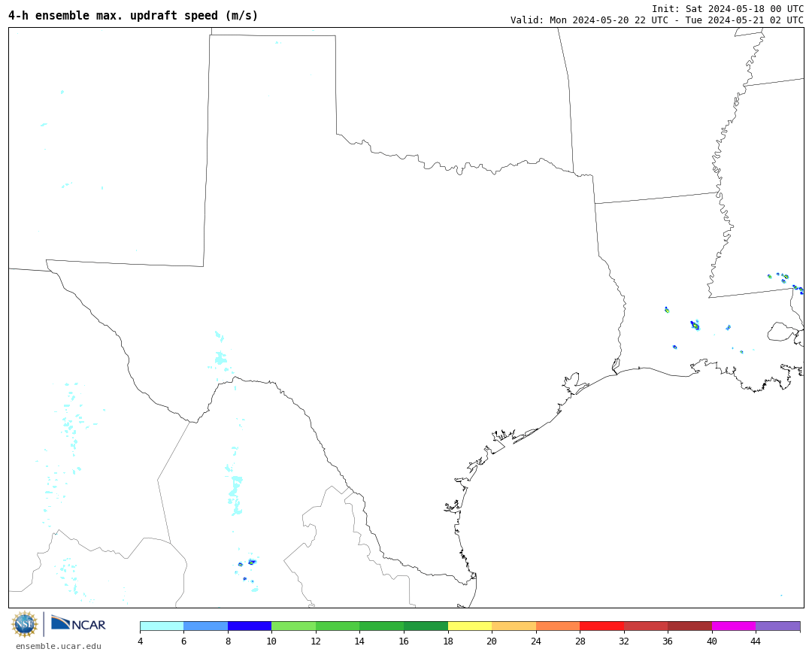Select the orange 24-28 color swatch
Image resolution: width=812 pixels, height=655 pixels.
[558, 626]
